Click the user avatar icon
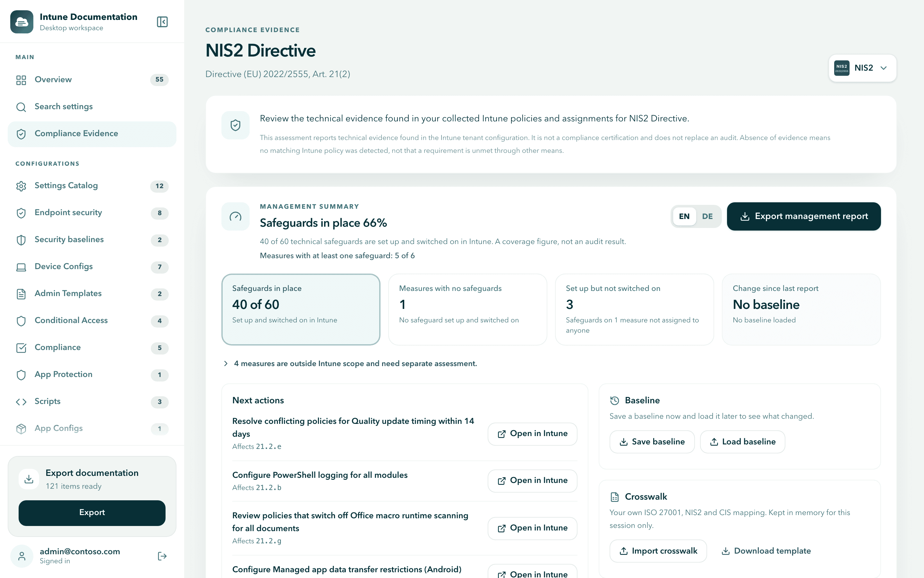 pos(22,556)
